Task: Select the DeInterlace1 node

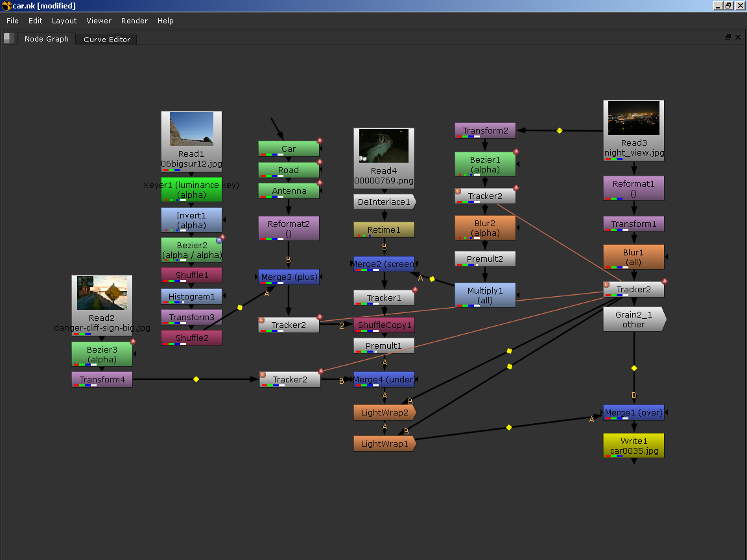Action: click(384, 202)
